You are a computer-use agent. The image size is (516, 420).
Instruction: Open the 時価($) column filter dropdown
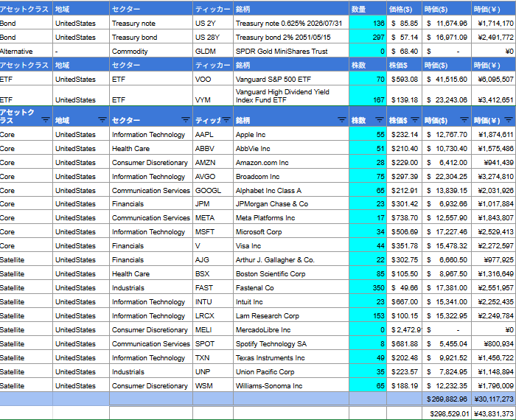(464, 119)
